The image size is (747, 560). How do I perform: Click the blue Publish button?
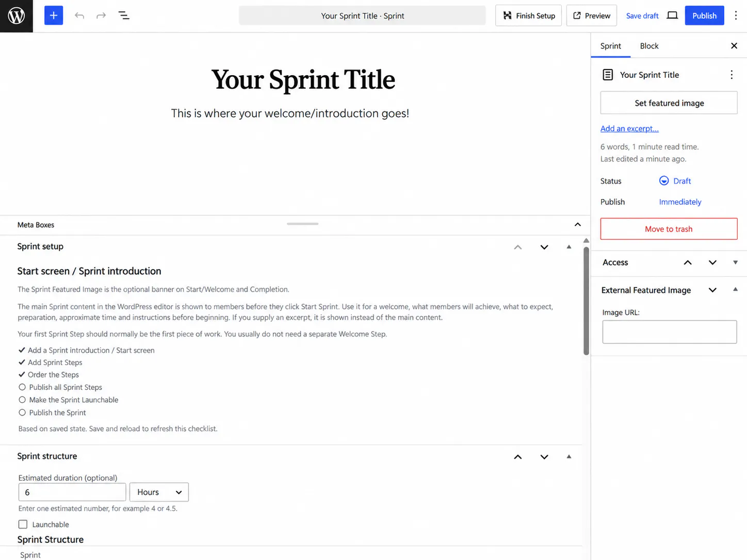[704, 15]
